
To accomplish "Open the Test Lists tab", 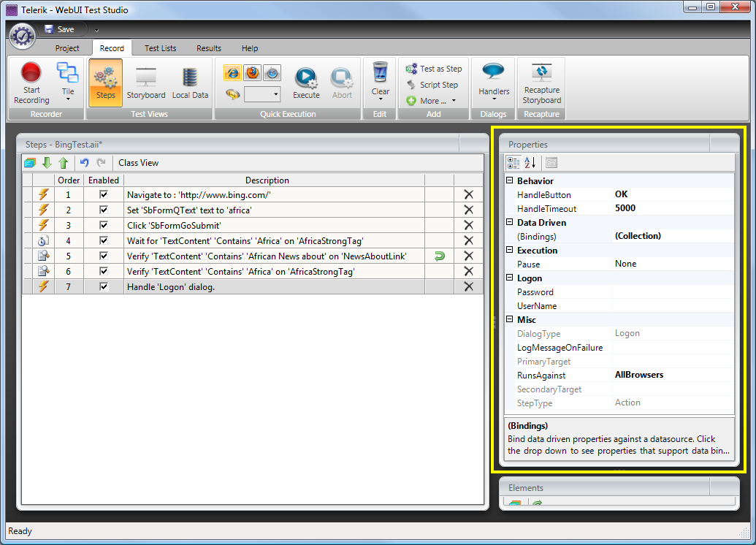I will click(x=161, y=48).
